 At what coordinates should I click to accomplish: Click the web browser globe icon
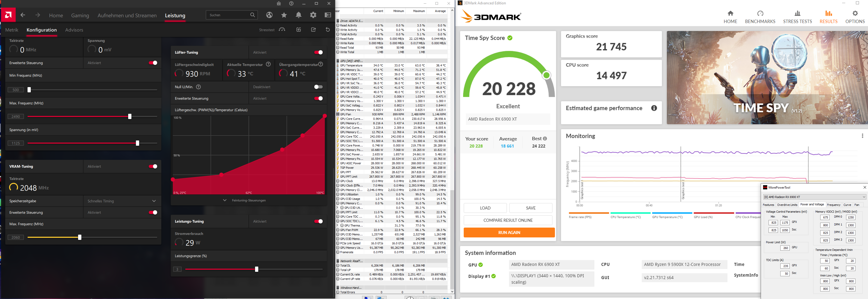tap(269, 15)
